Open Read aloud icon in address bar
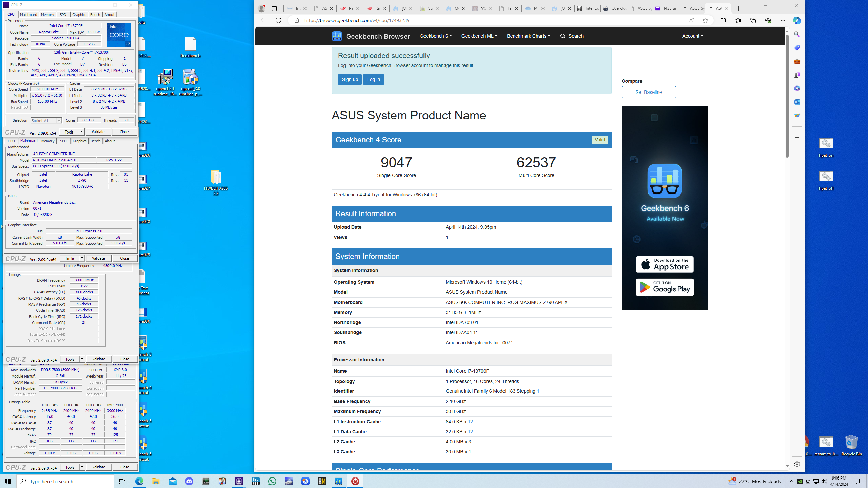868x488 pixels. [x=692, y=20]
